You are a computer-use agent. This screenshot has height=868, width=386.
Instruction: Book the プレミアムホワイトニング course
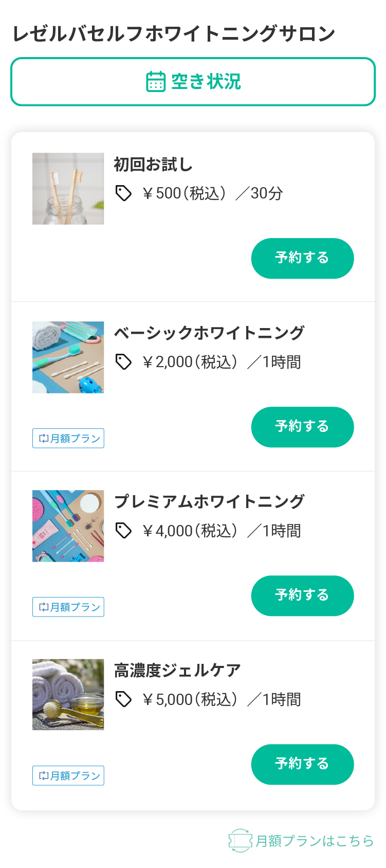pos(302,595)
